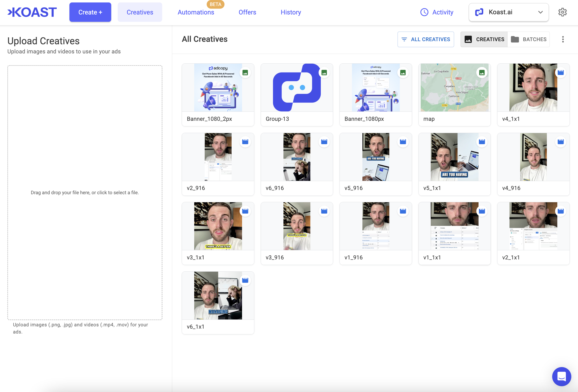
Task: Go to the Offers tab
Action: click(x=247, y=12)
